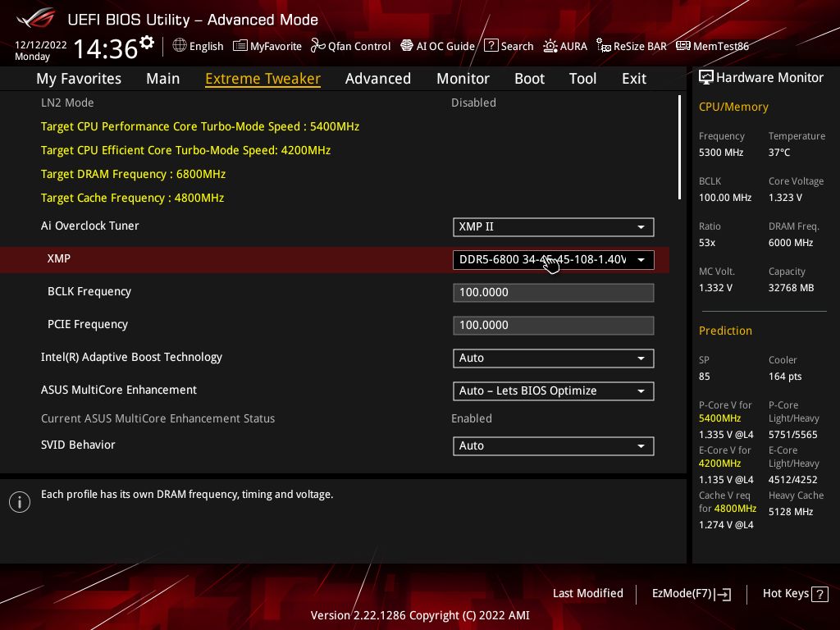Launch MemTest86 icon
Viewport: 840px width, 630px height.
(x=683, y=46)
